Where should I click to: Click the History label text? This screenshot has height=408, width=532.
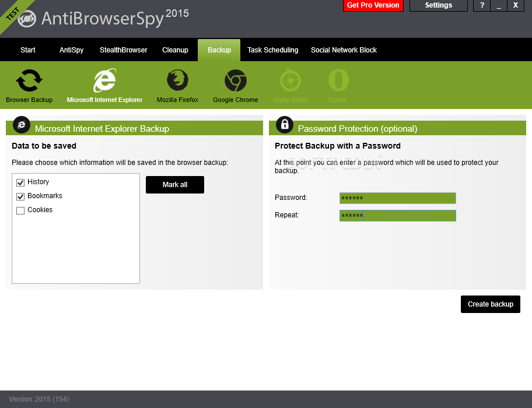click(38, 182)
